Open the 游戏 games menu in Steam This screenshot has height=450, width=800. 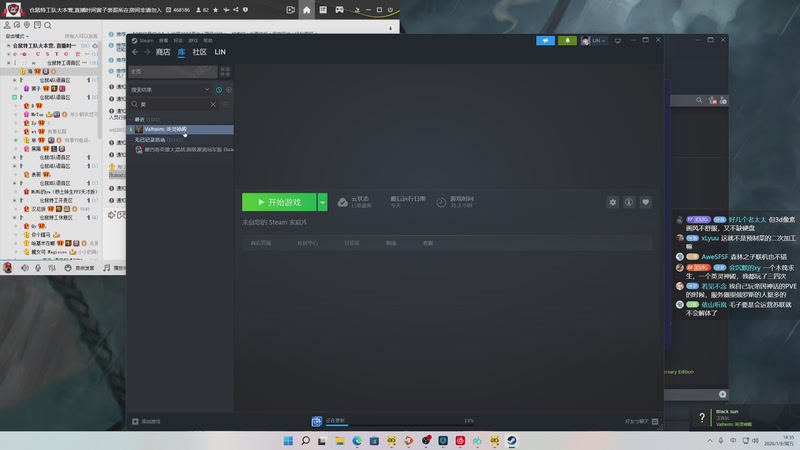click(193, 40)
